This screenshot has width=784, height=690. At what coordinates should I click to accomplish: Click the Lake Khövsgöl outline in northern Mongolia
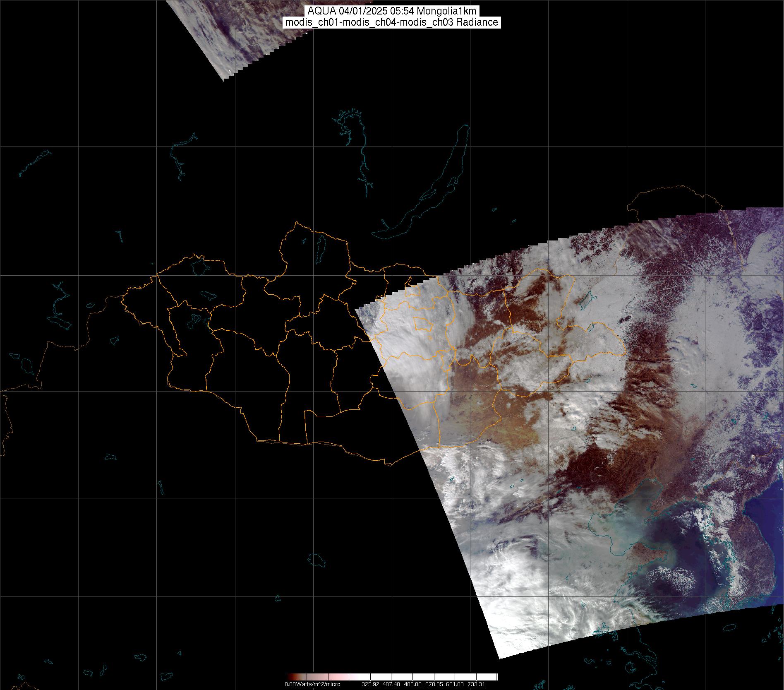click(x=320, y=246)
